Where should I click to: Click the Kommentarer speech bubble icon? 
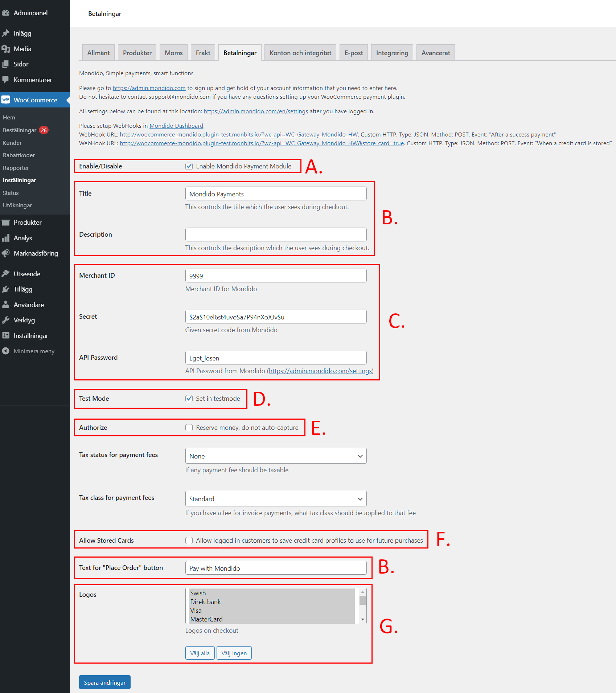pyautogui.click(x=5, y=80)
